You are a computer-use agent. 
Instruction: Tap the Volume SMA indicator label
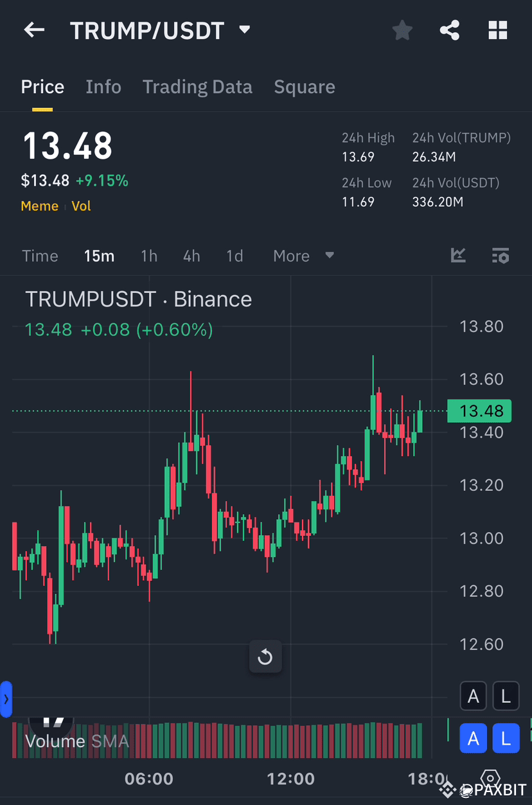(76, 741)
